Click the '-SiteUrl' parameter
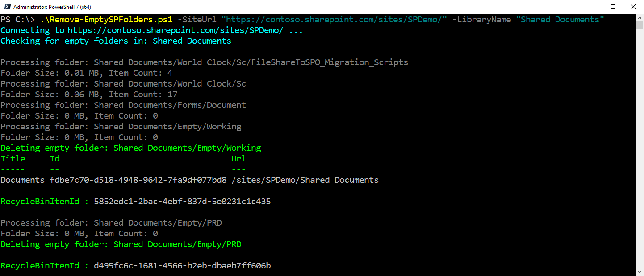 [x=197, y=20]
